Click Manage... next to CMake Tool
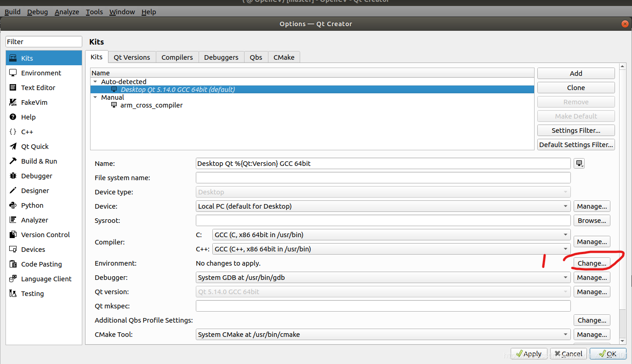The height and width of the screenshot is (364, 632). (x=592, y=334)
